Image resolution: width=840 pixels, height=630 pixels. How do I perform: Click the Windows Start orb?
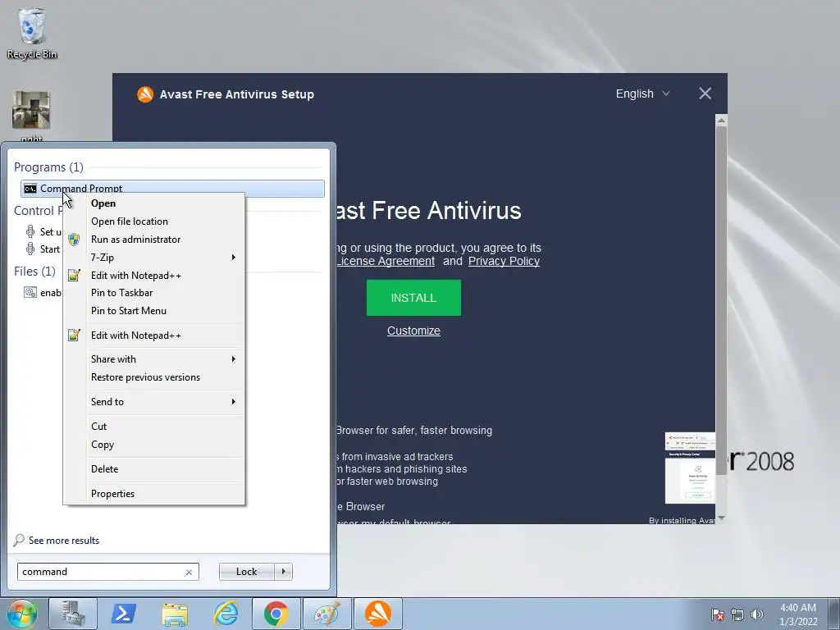tap(21, 614)
